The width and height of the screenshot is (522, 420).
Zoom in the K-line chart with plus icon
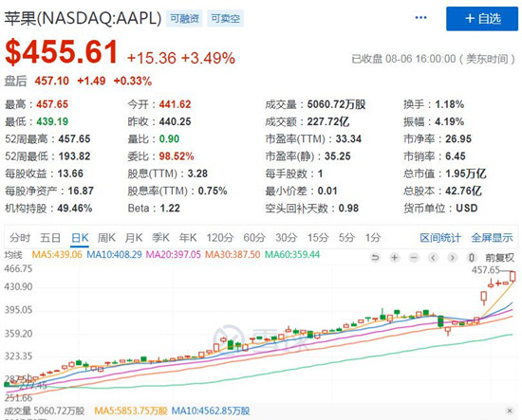coord(395,258)
